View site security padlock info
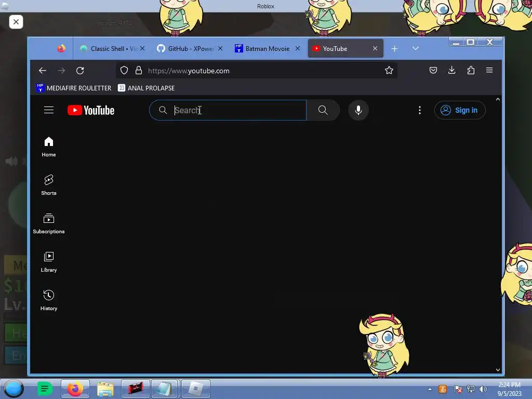This screenshot has height=399, width=532. (x=138, y=70)
